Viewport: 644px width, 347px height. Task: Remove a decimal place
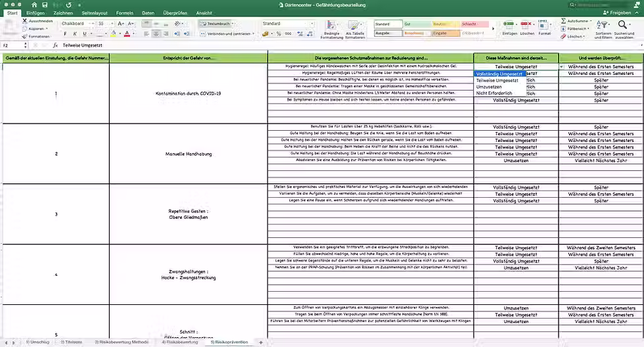coord(310,34)
